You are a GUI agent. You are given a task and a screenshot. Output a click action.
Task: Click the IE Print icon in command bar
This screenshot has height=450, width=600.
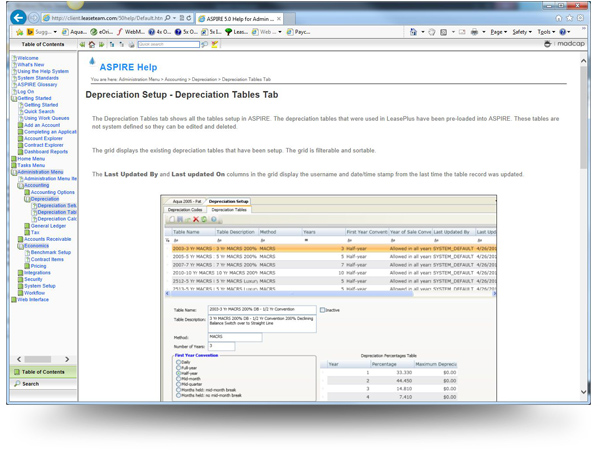[x=474, y=32]
